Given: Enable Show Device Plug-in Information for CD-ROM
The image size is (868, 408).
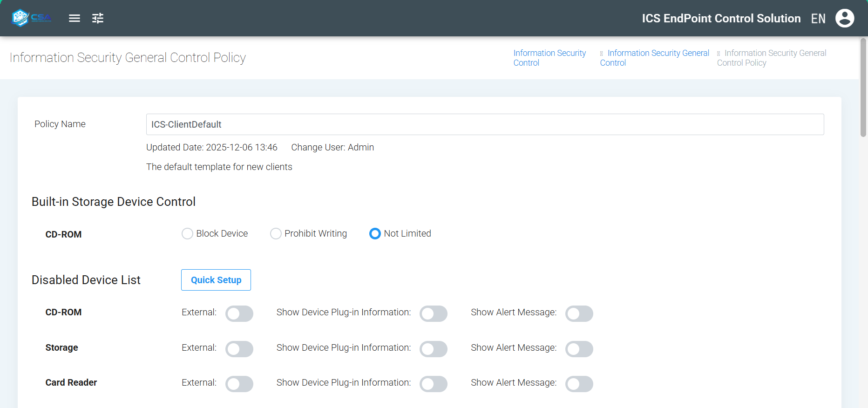Looking at the screenshot, I should click(x=434, y=313).
